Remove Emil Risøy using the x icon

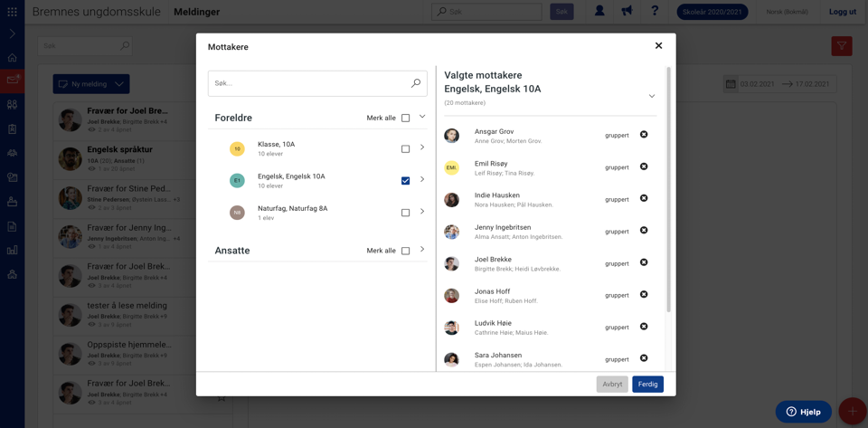pyautogui.click(x=644, y=166)
